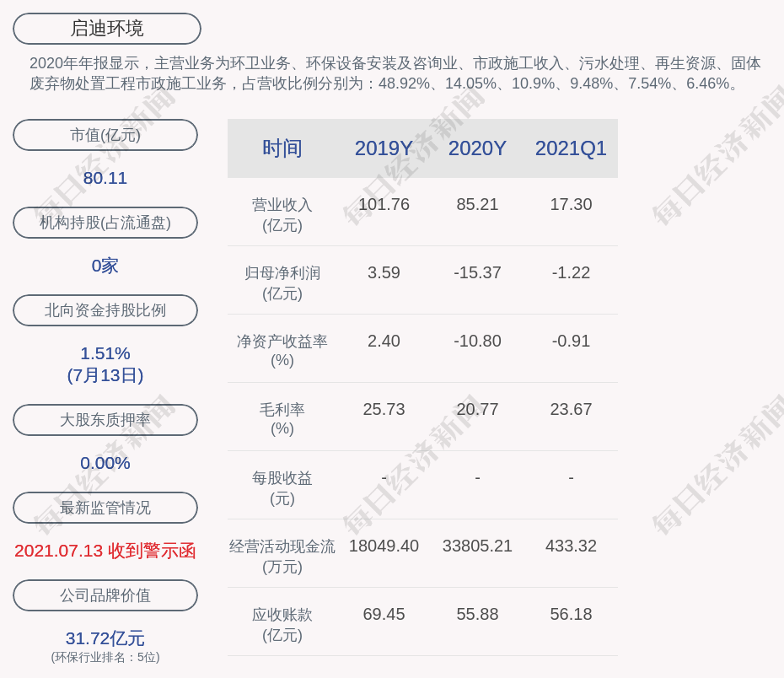Select the 北向资金持股比例 label pill
The width and height of the screenshot is (784, 678).
pyautogui.click(x=105, y=310)
